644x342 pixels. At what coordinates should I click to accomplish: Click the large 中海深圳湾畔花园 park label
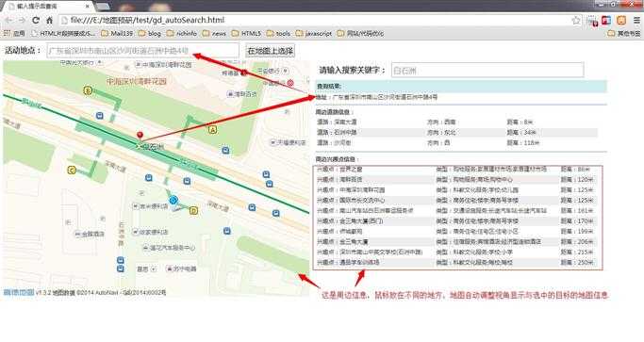pyautogui.click(x=137, y=81)
